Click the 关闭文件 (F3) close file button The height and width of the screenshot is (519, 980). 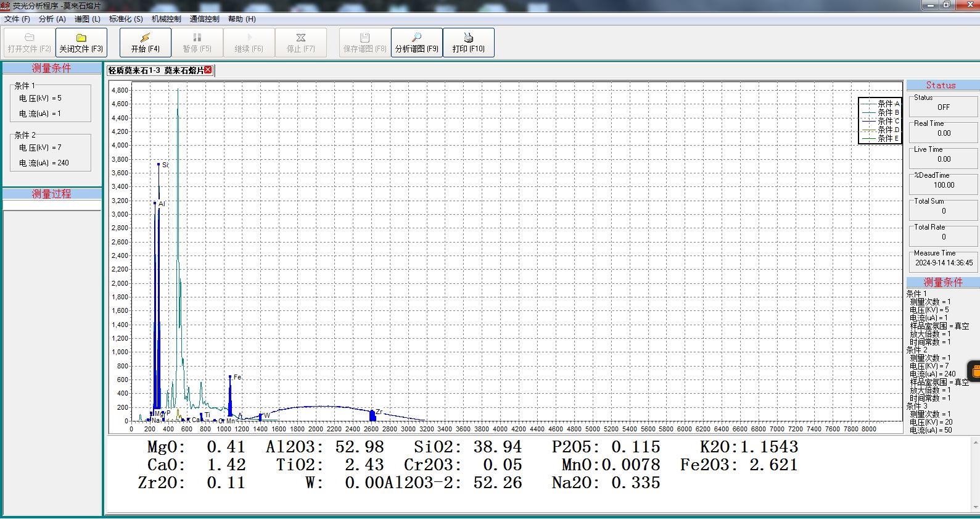click(x=81, y=43)
